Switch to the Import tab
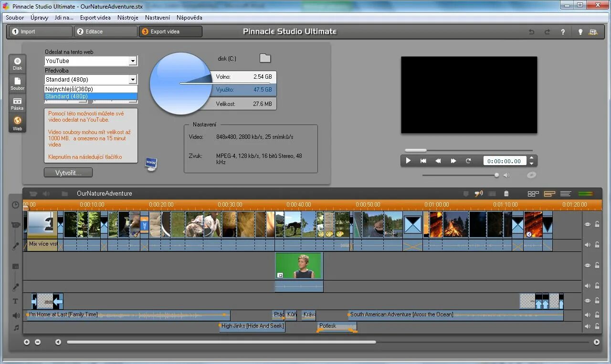Viewport: 611px width, 364px height. (x=40, y=31)
